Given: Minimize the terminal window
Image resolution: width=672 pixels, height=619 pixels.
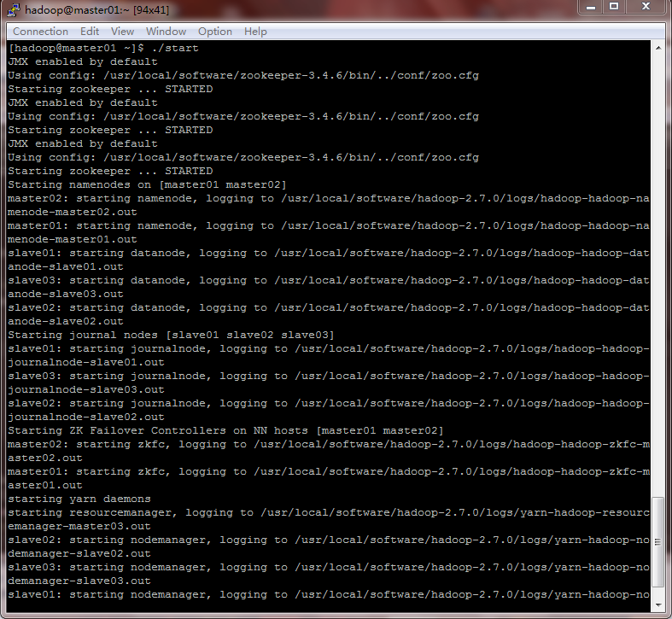Looking at the screenshot, I should pos(591,7).
